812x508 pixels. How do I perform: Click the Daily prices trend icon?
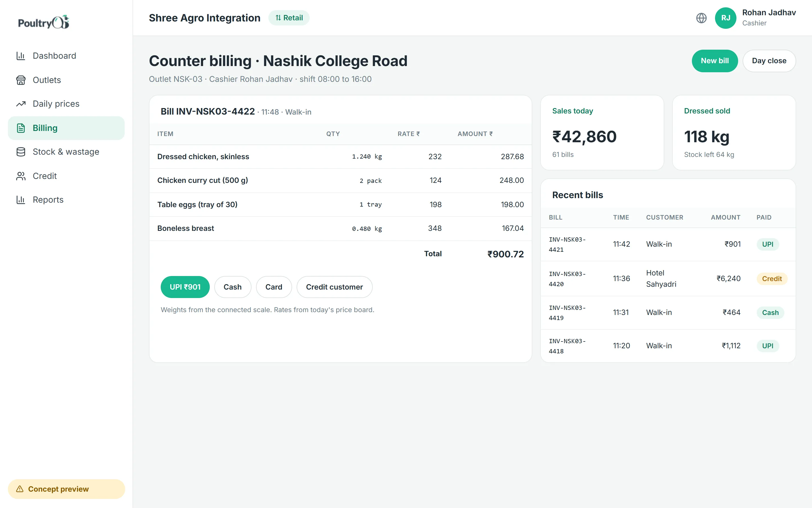coord(21,104)
